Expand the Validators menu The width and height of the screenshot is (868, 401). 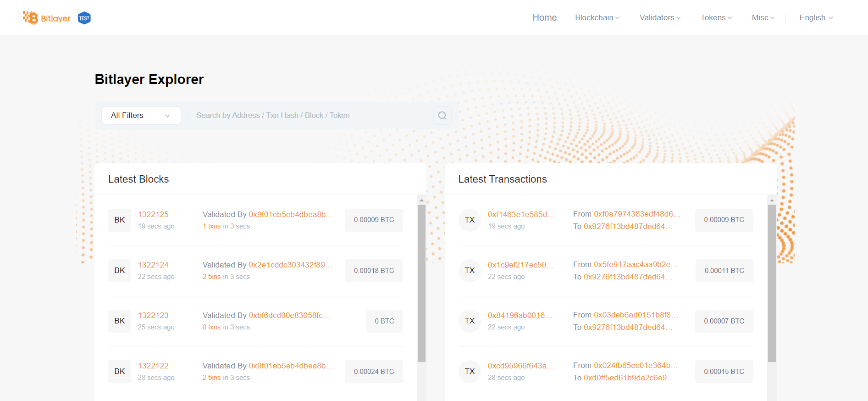[660, 17]
